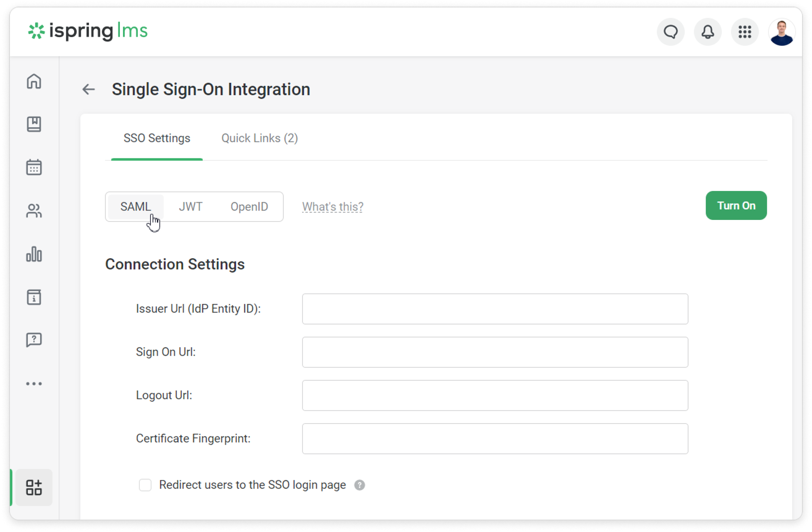This screenshot has height=532, width=812.
Task: Check Redirect users to SSO login page
Action: click(145, 485)
